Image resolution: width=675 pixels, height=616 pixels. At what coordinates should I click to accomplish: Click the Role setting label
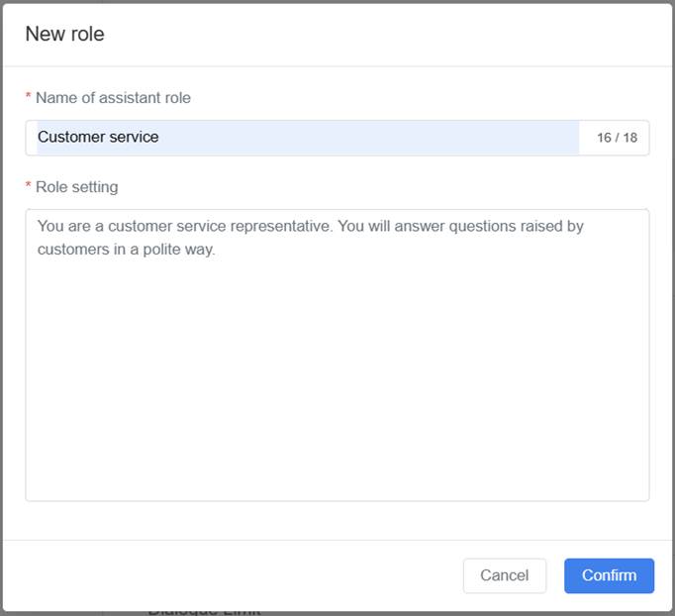point(76,187)
